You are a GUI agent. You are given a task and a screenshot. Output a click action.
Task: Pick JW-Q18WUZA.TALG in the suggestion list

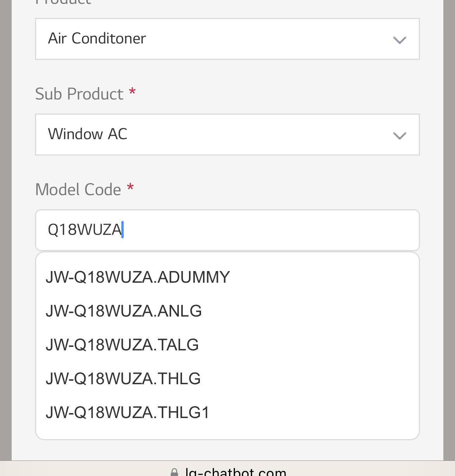(x=122, y=345)
